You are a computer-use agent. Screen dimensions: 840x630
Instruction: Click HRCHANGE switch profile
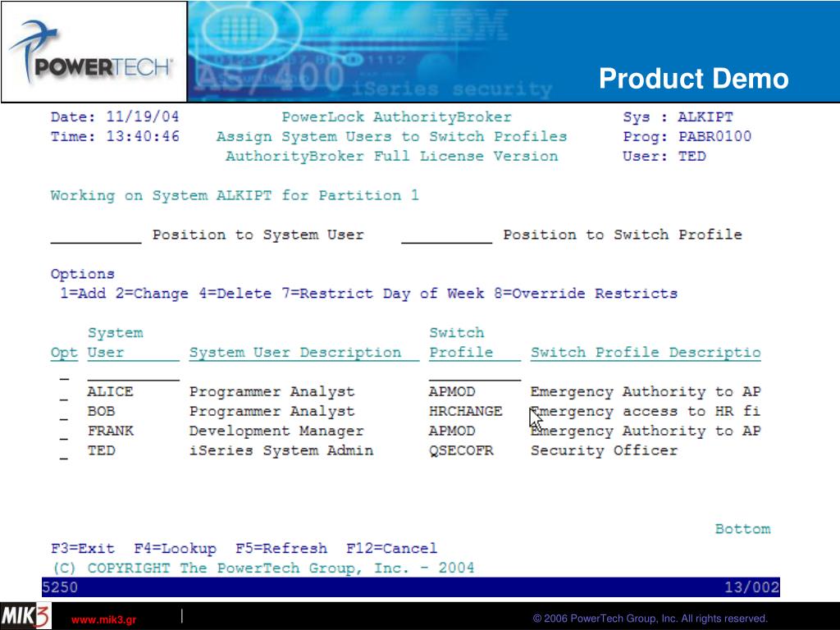pyautogui.click(x=466, y=412)
